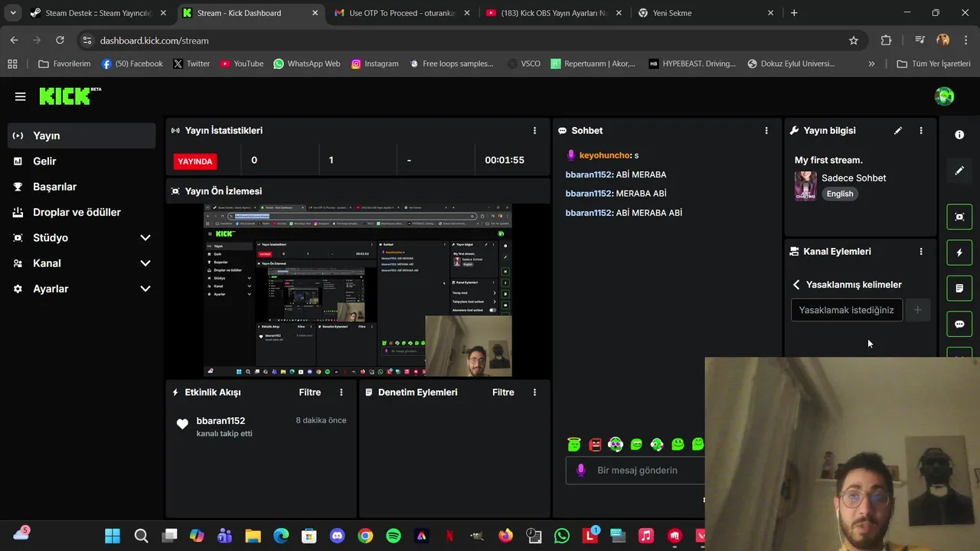Open the Denetim Eylemleri three-dot menu
Image resolution: width=980 pixels, height=551 pixels.
[534, 392]
